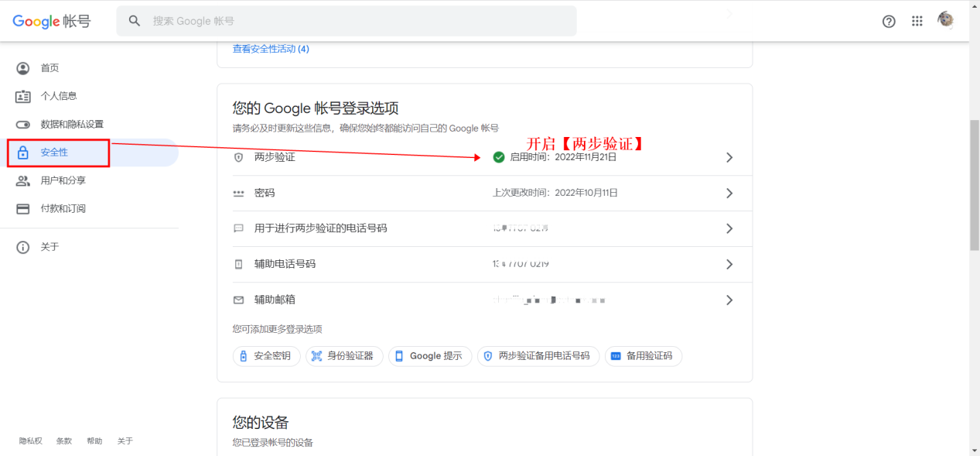
Task: Expand the 密码 row chevron
Action: (x=729, y=194)
